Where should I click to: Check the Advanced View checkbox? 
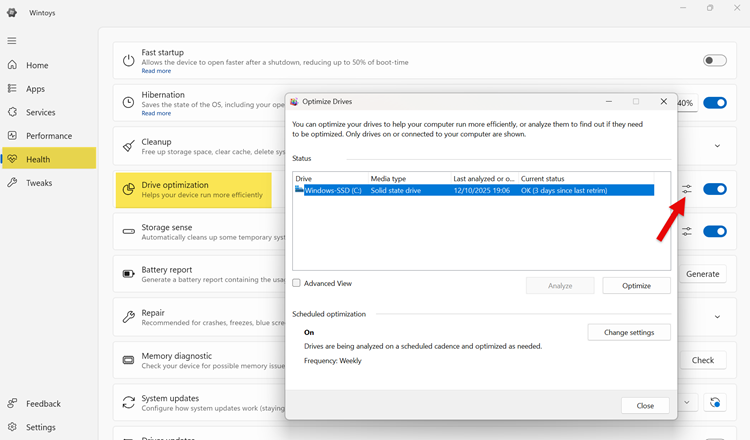pyautogui.click(x=297, y=283)
